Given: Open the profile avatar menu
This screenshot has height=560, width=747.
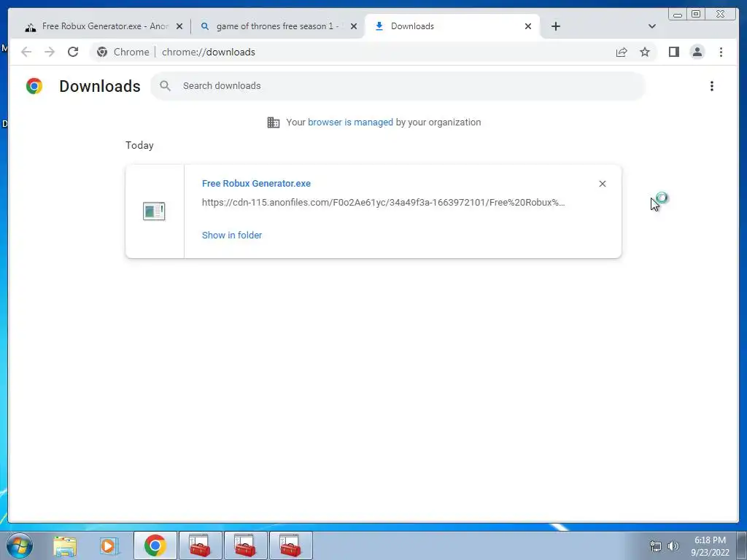Looking at the screenshot, I should pyautogui.click(x=697, y=52).
